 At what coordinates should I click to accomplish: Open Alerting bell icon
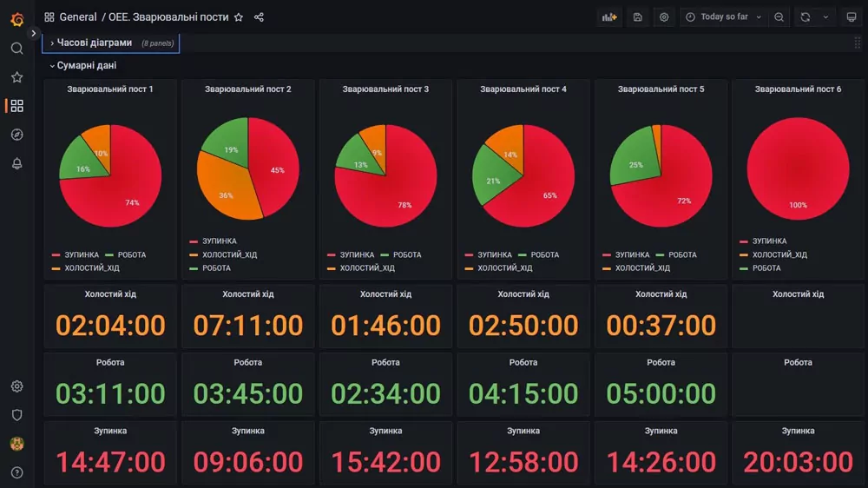(17, 163)
